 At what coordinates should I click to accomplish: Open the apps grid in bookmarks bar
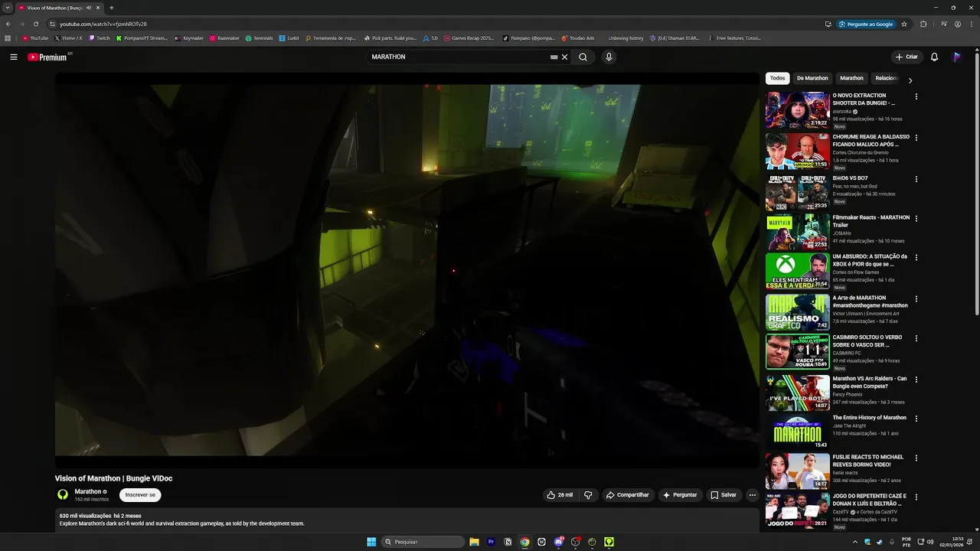(x=8, y=37)
